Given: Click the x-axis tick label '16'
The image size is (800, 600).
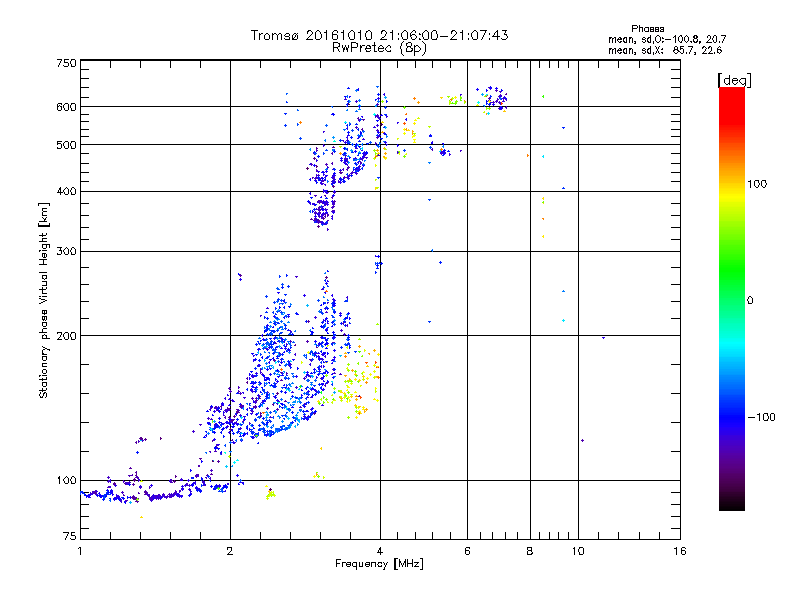Looking at the screenshot, I should (680, 551).
